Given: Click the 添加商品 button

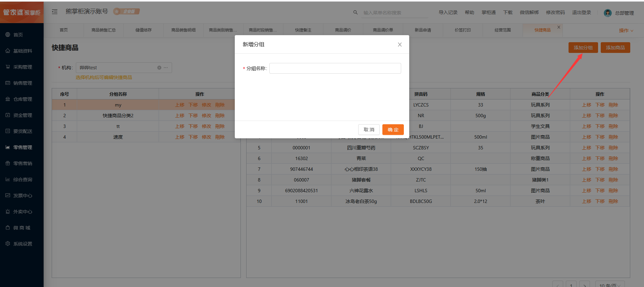Looking at the screenshot, I should (x=615, y=48).
